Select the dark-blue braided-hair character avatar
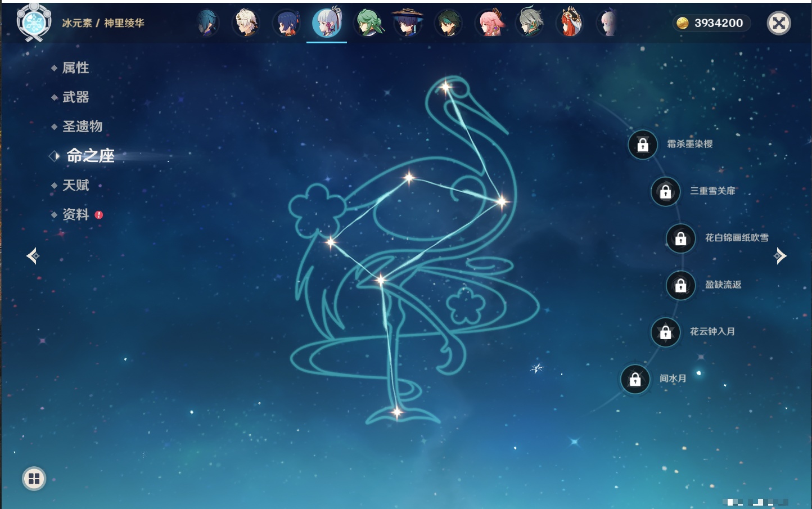Viewport: 812px width, 509px height. tap(287, 24)
